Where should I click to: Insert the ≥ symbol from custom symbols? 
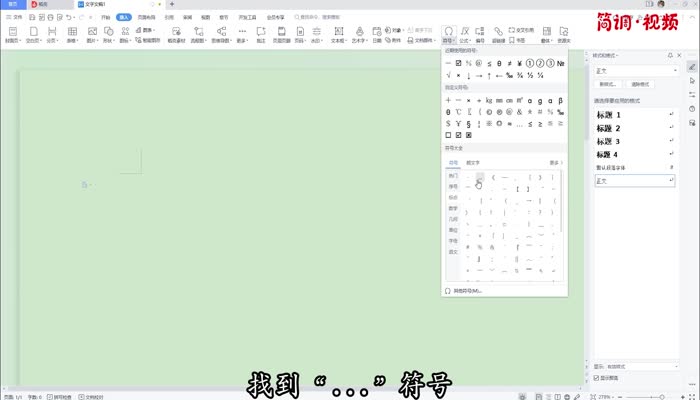[540, 124]
